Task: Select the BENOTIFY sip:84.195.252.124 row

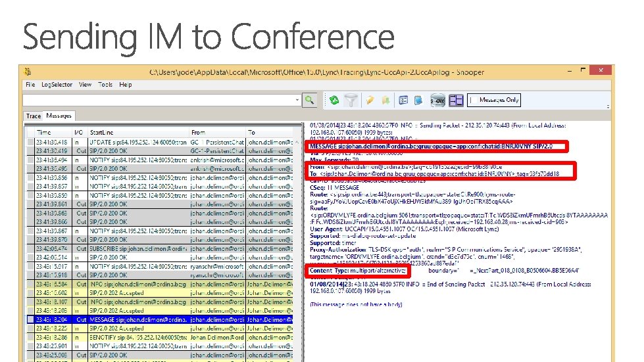Action: (x=160, y=338)
